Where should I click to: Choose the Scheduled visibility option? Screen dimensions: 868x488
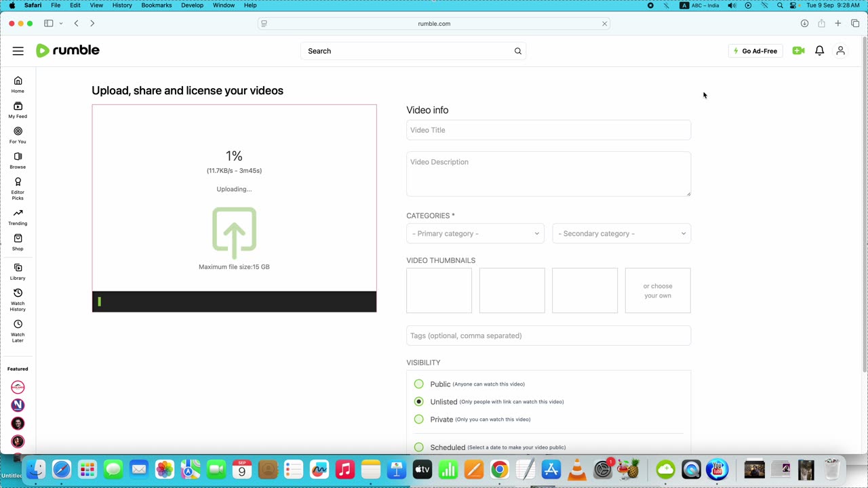[419, 447]
